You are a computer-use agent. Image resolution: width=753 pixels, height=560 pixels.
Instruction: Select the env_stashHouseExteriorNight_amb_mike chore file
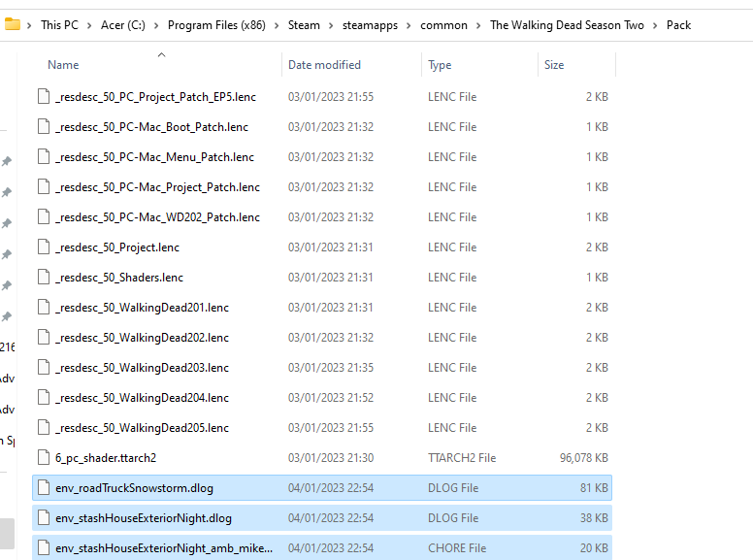click(322, 547)
